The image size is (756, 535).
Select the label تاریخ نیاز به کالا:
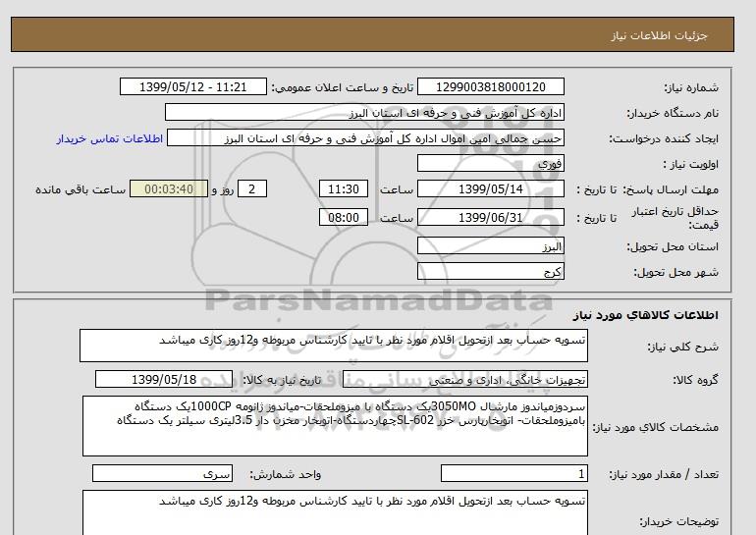tap(282, 380)
